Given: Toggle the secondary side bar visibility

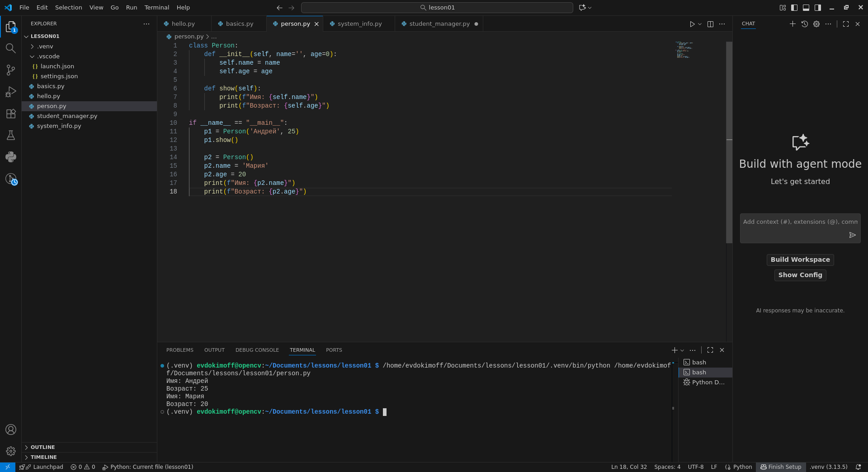Looking at the screenshot, I should (818, 8).
